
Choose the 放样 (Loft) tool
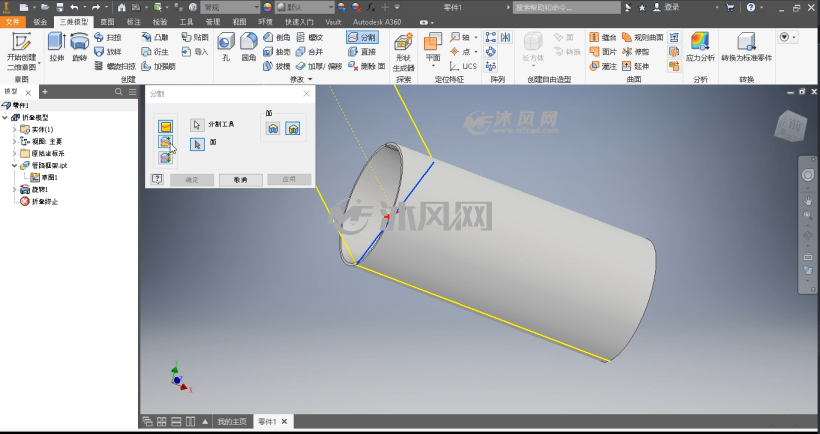[x=108, y=52]
